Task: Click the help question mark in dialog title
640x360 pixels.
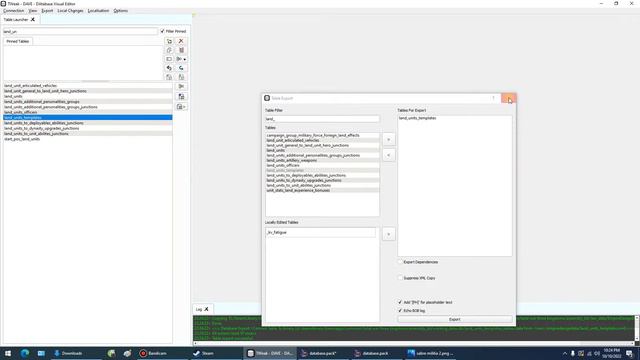Action: [x=493, y=98]
